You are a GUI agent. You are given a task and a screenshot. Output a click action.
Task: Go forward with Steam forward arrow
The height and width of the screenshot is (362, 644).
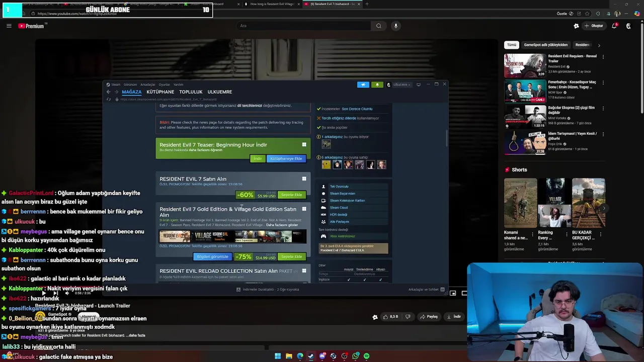coord(116,92)
